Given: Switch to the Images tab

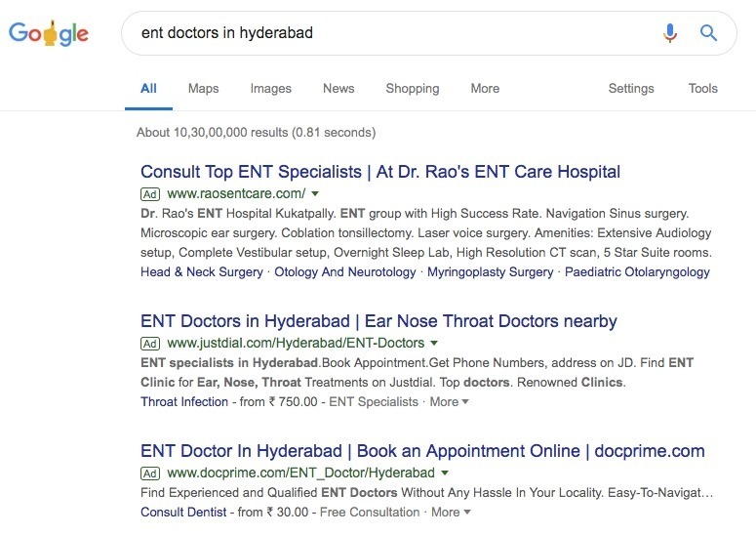Looking at the screenshot, I should [271, 89].
